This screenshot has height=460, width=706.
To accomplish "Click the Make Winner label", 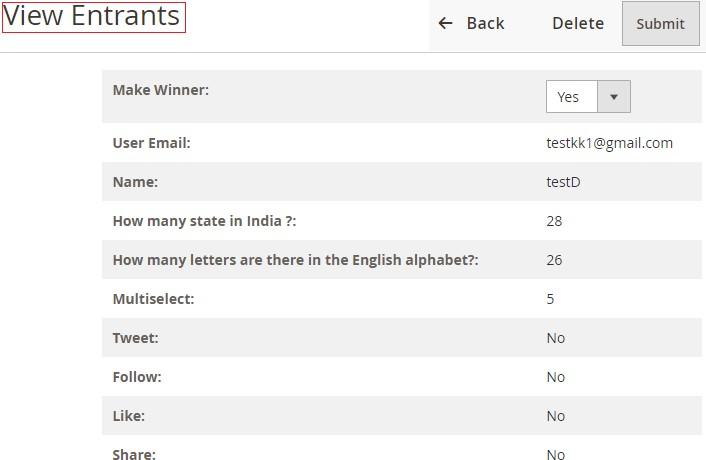I will 160,90.
